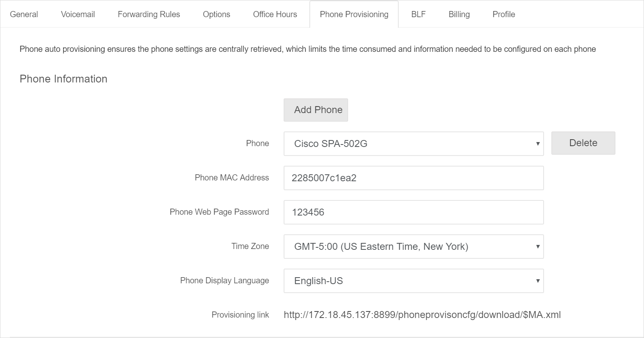Select the Phone Provisioning tab

[x=354, y=14]
